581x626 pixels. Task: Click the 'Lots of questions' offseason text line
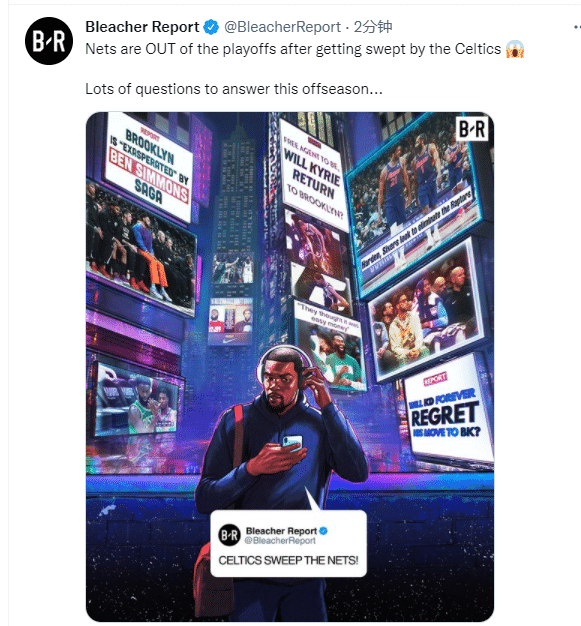click(234, 89)
